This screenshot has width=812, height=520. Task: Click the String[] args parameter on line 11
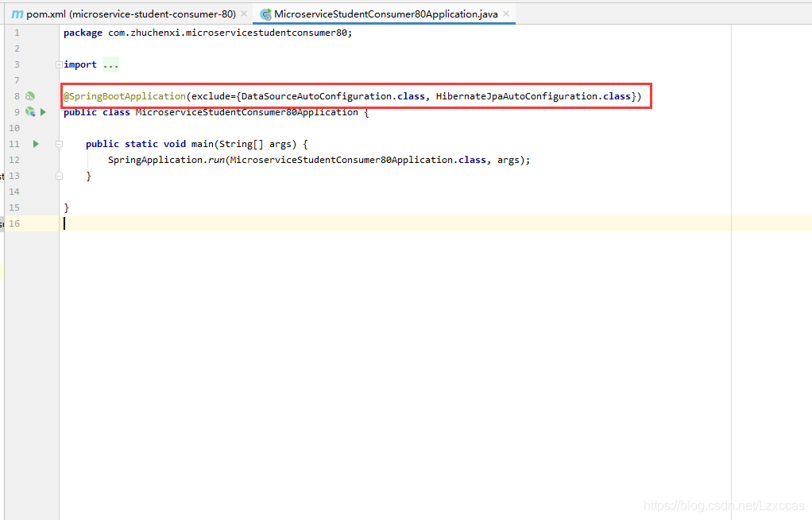pyautogui.click(x=256, y=144)
